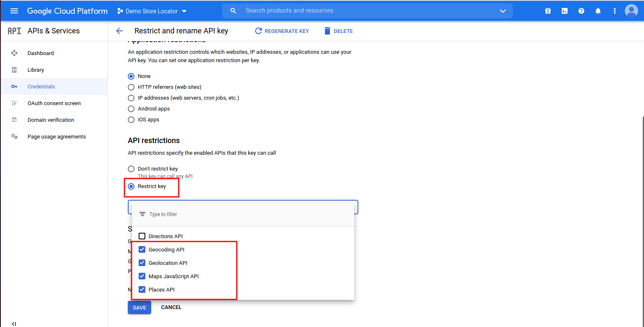Open OAuth consent screen page
The width and height of the screenshot is (644, 327).
(x=54, y=103)
